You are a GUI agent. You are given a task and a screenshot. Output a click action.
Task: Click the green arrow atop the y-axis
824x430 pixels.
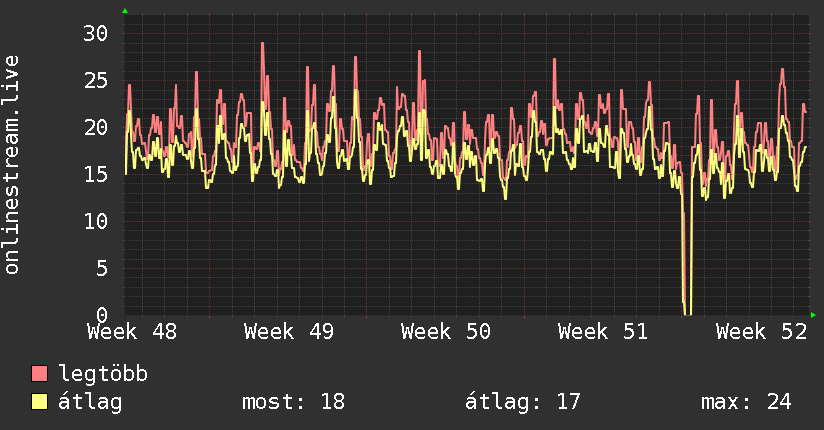click(125, 11)
